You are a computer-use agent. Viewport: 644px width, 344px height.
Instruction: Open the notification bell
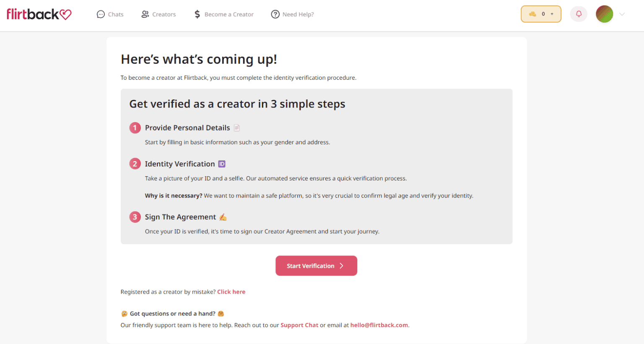click(x=579, y=14)
